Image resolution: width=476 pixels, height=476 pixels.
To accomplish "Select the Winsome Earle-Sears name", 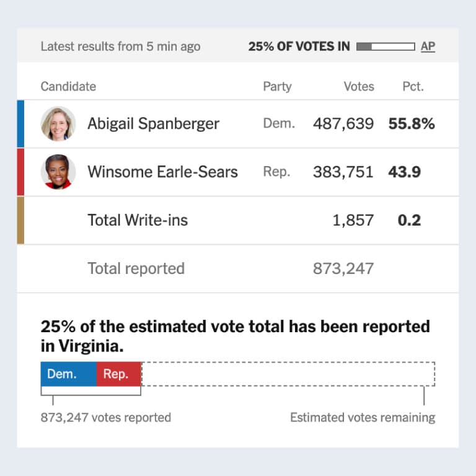I will click(x=162, y=172).
